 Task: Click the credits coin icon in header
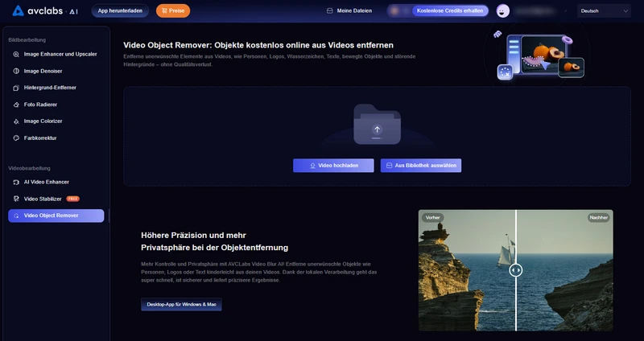(x=394, y=11)
